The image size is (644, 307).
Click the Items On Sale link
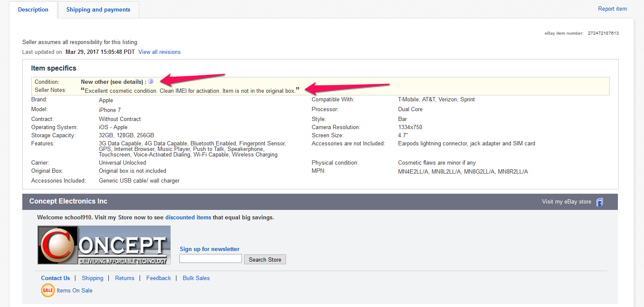tap(75, 290)
